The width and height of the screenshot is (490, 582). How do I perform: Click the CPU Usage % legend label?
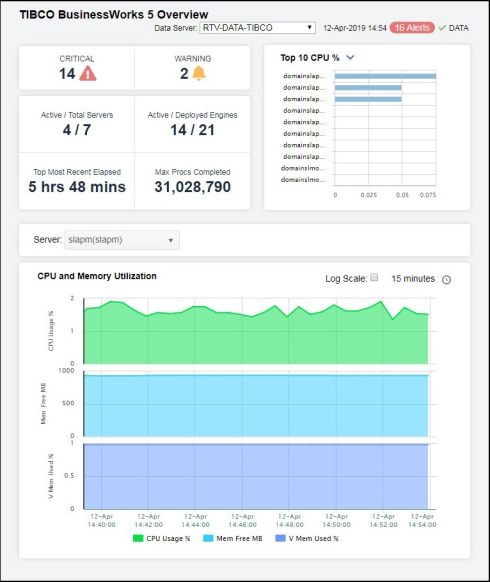(x=168, y=538)
